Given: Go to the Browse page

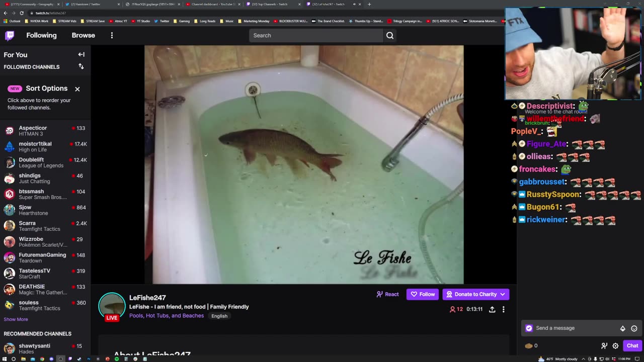Looking at the screenshot, I should pos(83,35).
